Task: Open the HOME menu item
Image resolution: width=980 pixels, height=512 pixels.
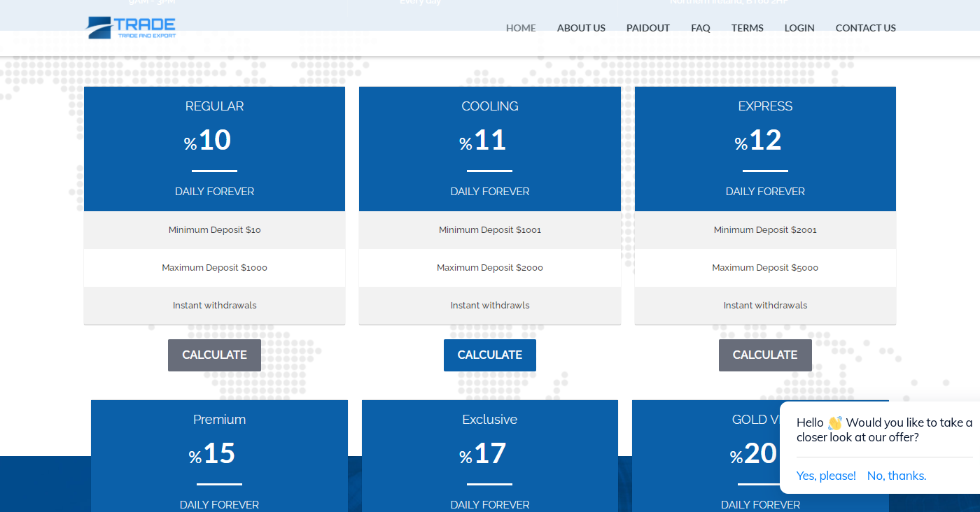Action: [x=521, y=28]
